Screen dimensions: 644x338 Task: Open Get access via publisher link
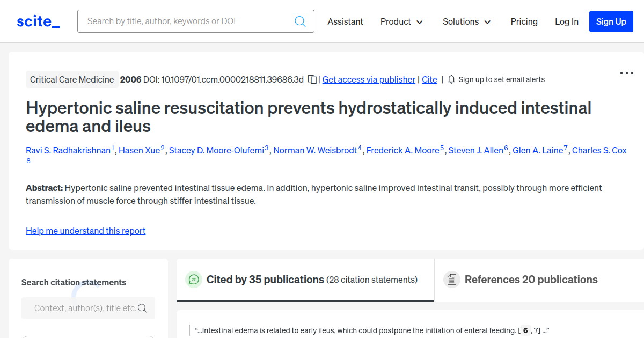click(x=369, y=79)
